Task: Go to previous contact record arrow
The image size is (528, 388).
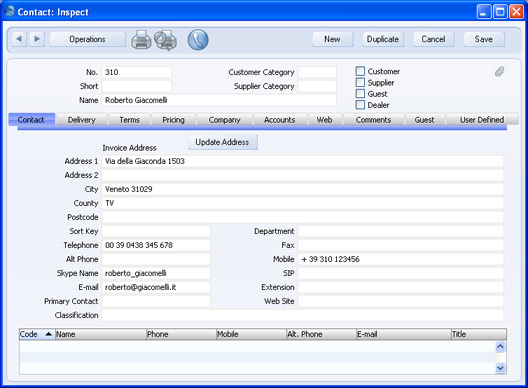Action: [x=19, y=39]
